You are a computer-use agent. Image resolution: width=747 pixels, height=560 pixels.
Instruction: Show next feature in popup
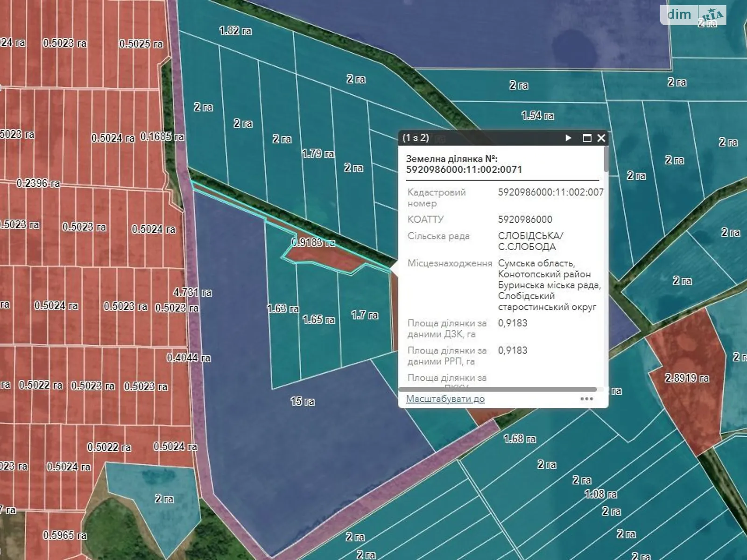[568, 138]
